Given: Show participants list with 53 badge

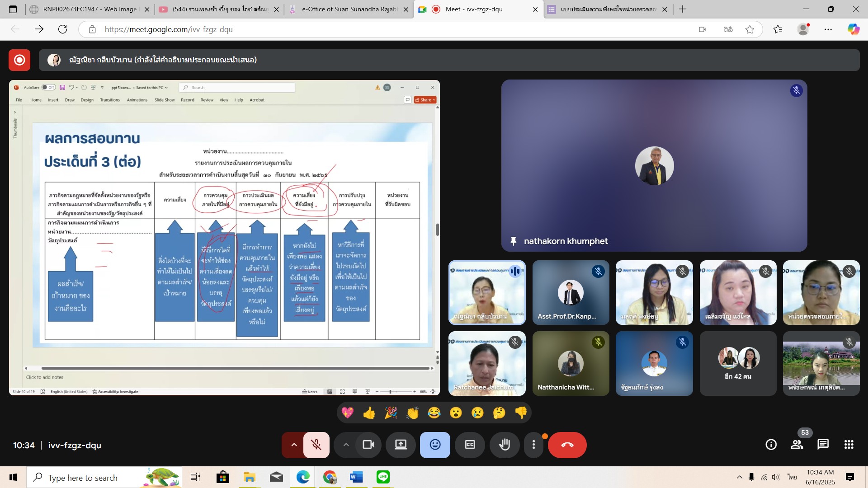Looking at the screenshot, I should tap(797, 445).
